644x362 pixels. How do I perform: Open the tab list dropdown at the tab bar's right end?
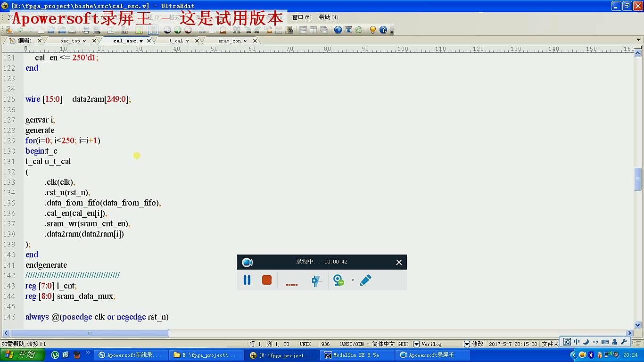[x=639, y=41]
